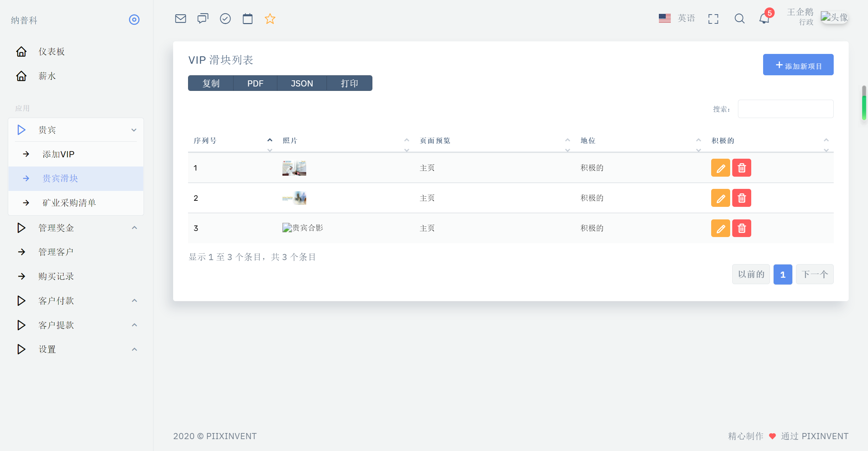The width and height of the screenshot is (868, 451).
Task: Toggle the sidebar collapse radio icon
Action: point(134,20)
